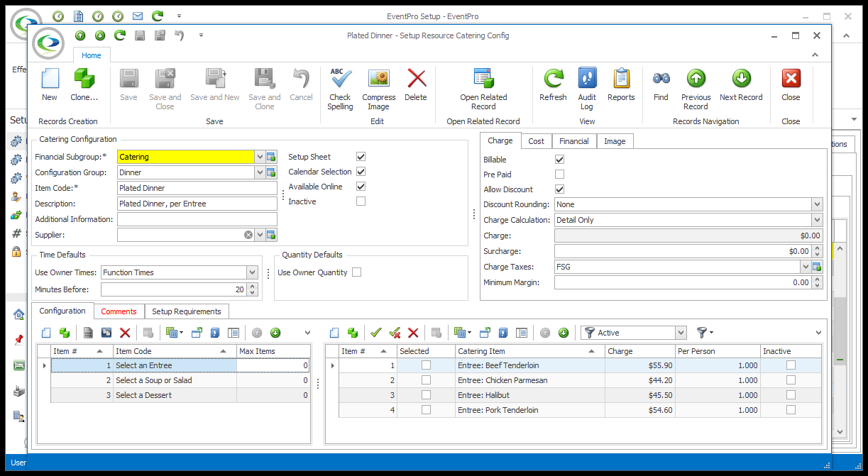Switch to the Financial tab
This screenshot has height=476, width=868.
[x=574, y=141]
